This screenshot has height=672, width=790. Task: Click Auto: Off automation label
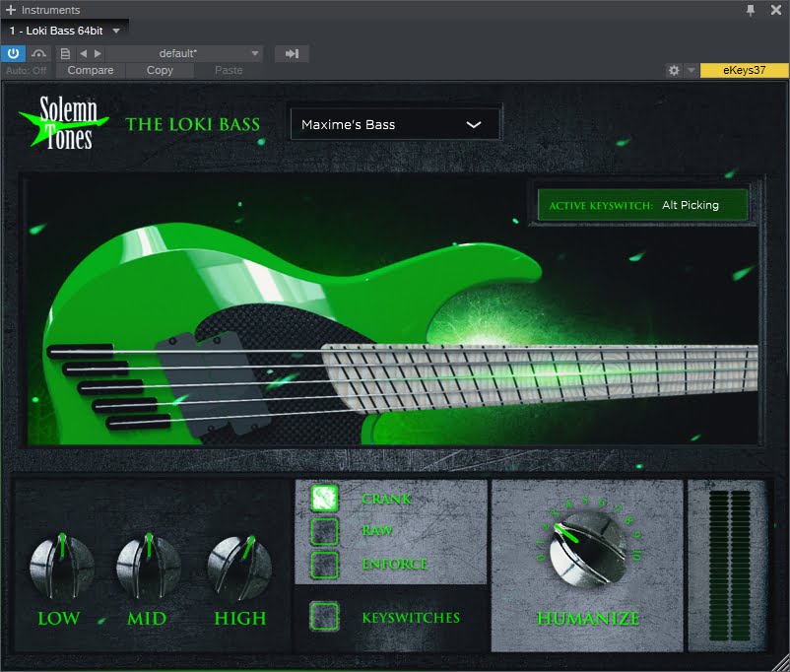(x=27, y=71)
